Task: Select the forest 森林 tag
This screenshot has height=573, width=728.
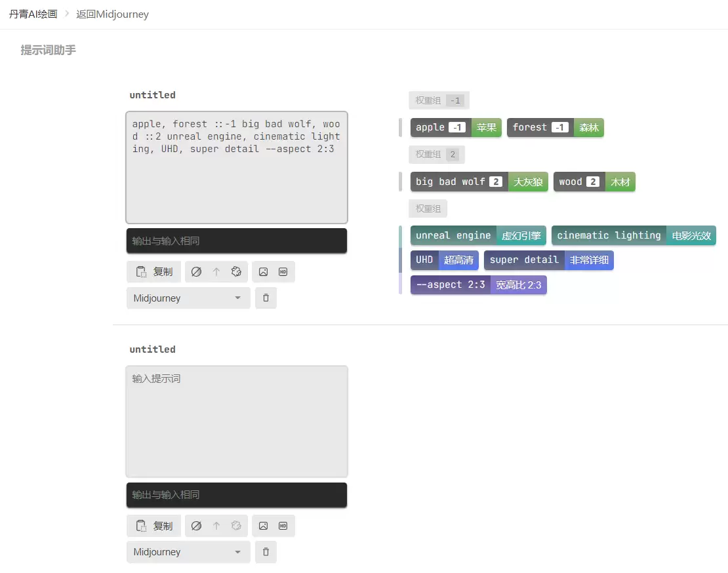Action: point(556,128)
